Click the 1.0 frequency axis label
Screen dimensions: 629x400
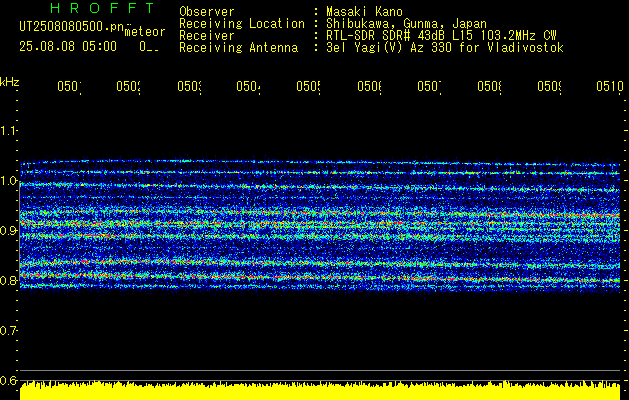pyautogui.click(x=8, y=181)
